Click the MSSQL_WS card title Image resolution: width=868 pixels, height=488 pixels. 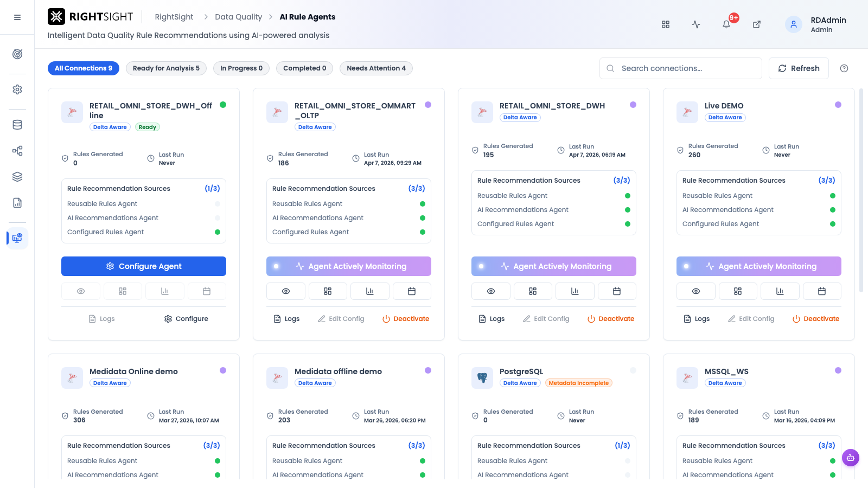[x=726, y=371]
